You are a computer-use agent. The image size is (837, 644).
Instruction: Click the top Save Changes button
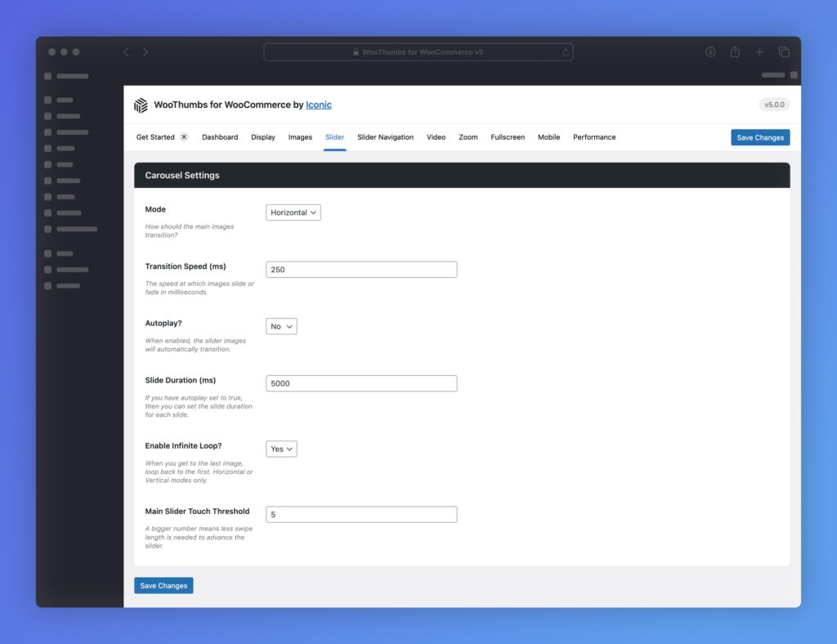[x=760, y=136]
